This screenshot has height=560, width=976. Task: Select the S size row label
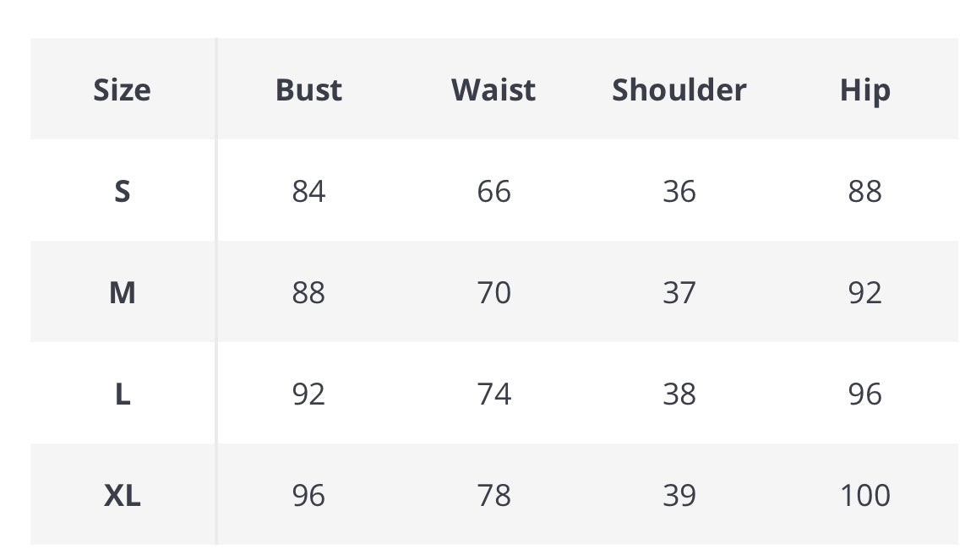click(122, 192)
